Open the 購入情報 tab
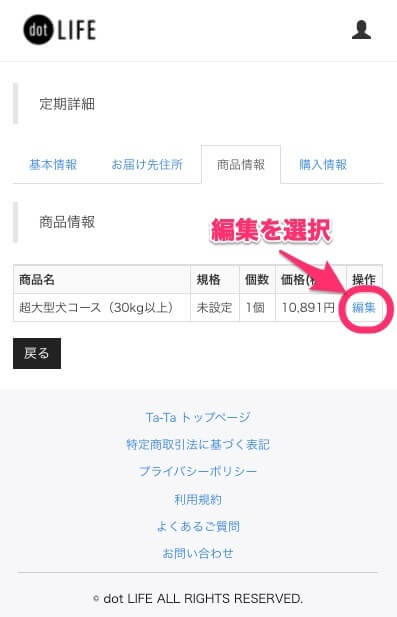Viewport: 397px width, 617px height. [323, 164]
